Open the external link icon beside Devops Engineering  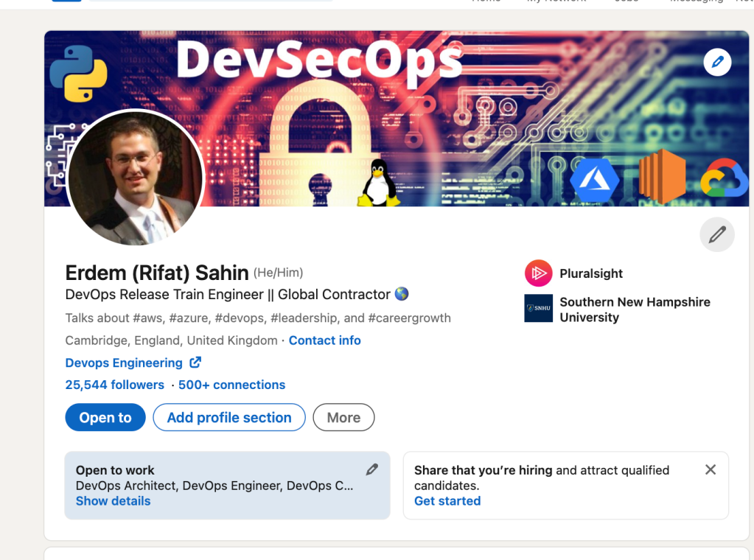pyautogui.click(x=195, y=363)
